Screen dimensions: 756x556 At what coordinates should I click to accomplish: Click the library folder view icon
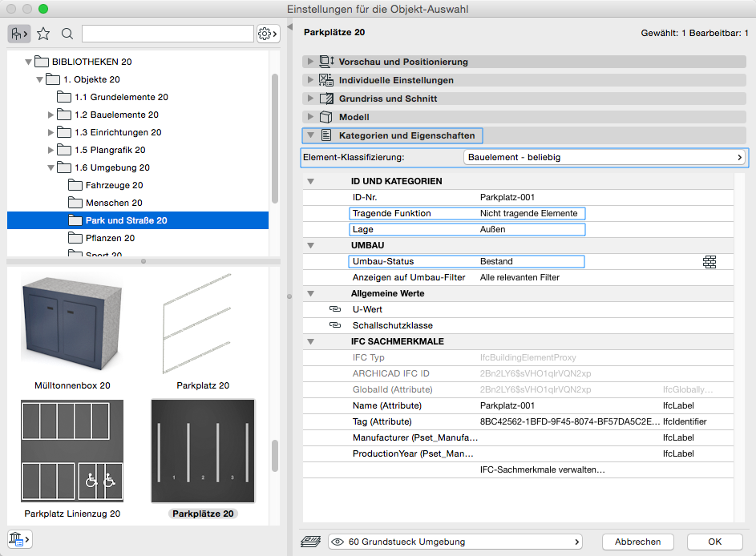pos(19,34)
